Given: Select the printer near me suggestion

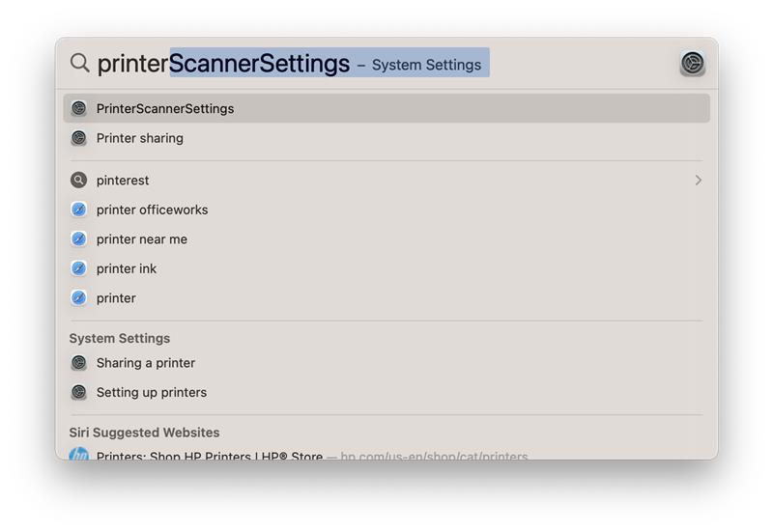Looking at the screenshot, I should pyautogui.click(x=142, y=239).
